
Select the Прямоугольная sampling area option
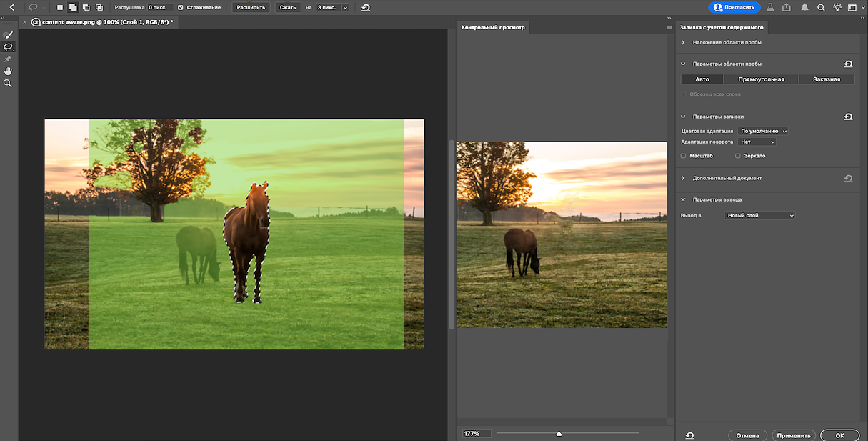(761, 79)
